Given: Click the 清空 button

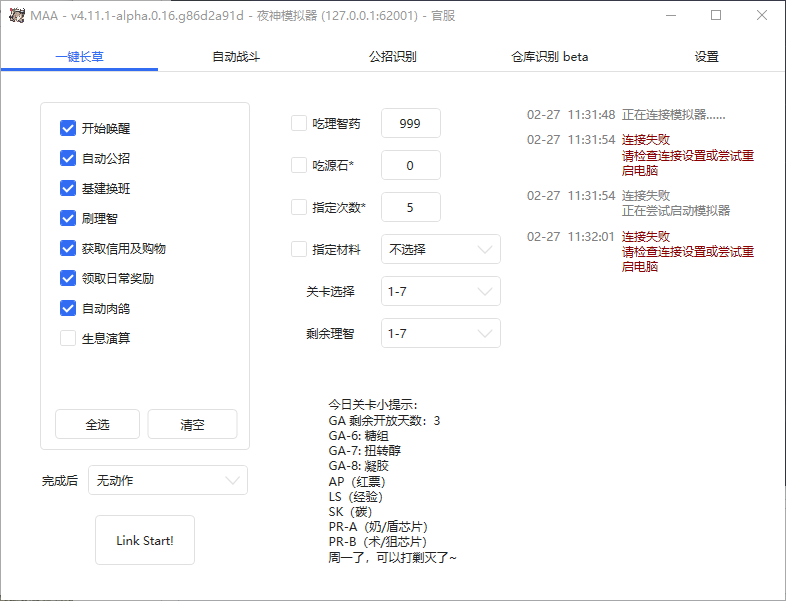Looking at the screenshot, I should (x=192, y=425).
